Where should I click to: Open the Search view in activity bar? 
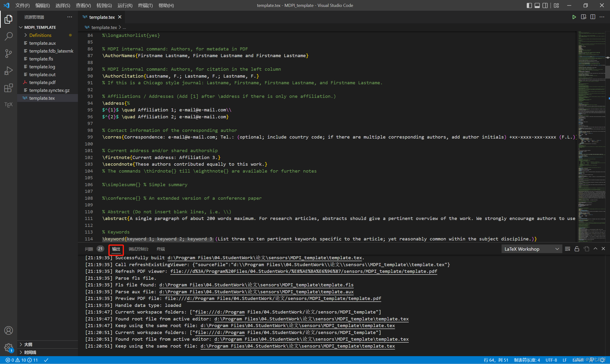tap(8, 36)
